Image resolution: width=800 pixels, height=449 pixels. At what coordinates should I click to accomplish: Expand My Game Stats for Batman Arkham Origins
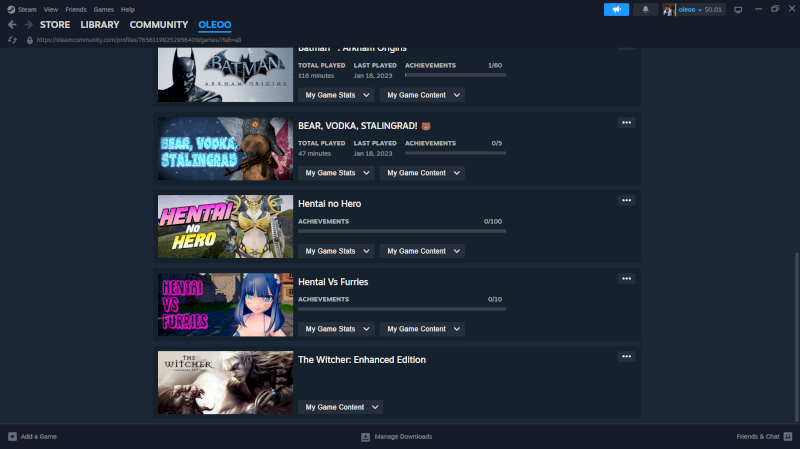point(336,95)
